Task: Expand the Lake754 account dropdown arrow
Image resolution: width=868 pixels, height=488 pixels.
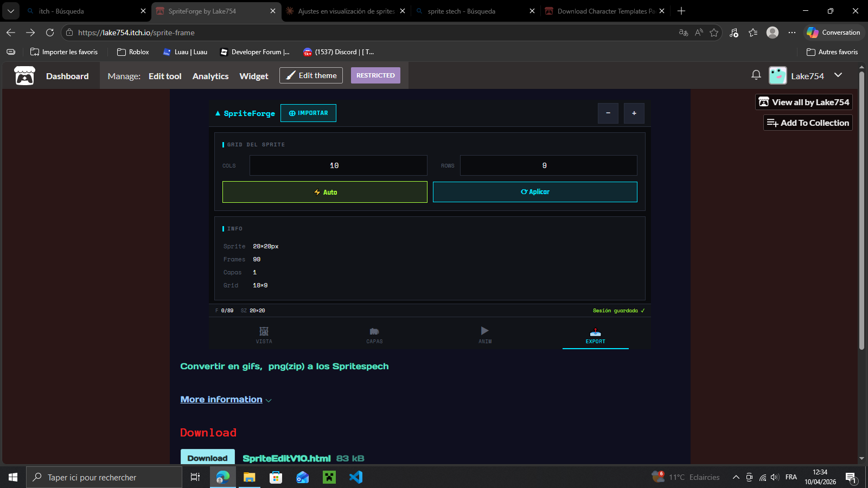Action: click(838, 75)
